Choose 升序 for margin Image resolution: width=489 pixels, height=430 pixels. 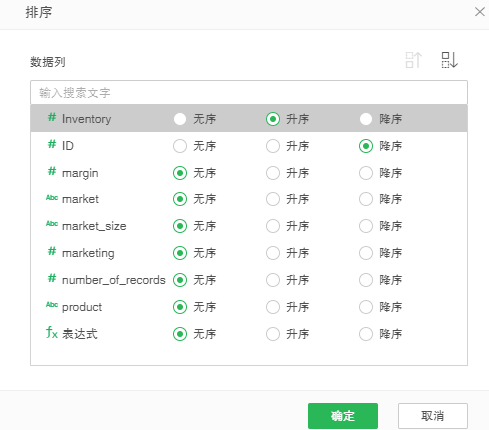click(273, 173)
